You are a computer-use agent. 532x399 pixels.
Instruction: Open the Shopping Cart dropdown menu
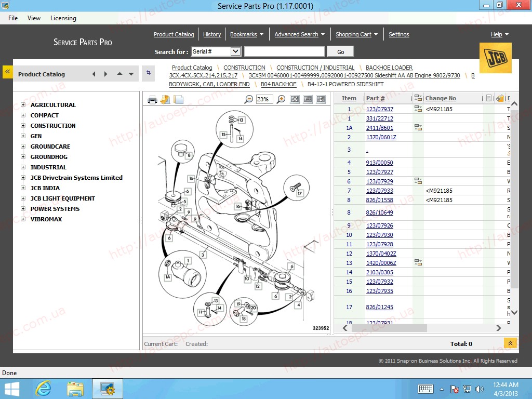(x=356, y=34)
